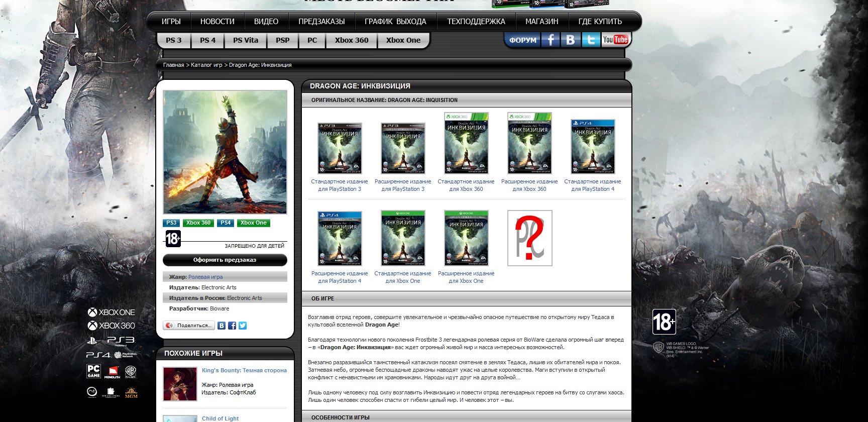Open Facebook page icon in header
The height and width of the screenshot is (422, 868).
pyautogui.click(x=551, y=40)
